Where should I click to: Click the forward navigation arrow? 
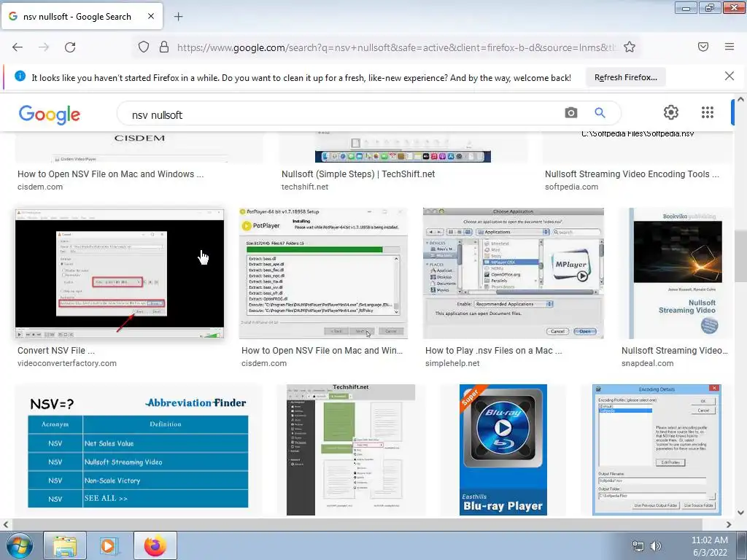(x=43, y=47)
